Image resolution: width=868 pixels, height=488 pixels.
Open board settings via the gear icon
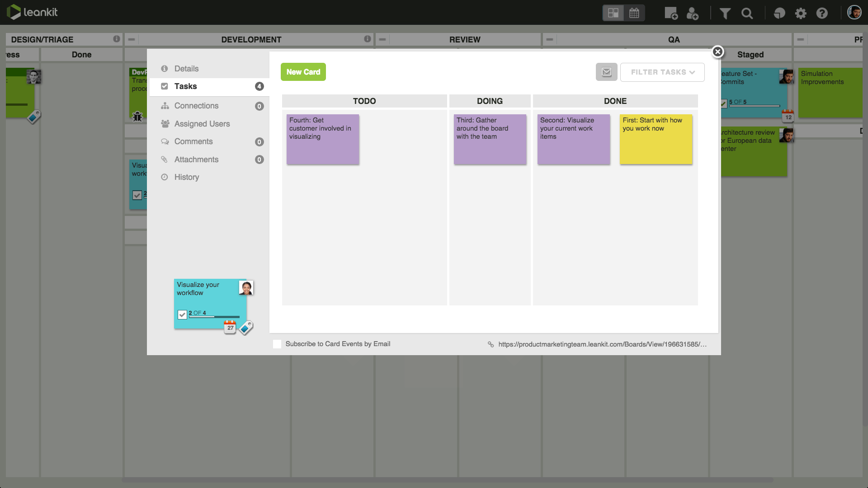pyautogui.click(x=801, y=13)
